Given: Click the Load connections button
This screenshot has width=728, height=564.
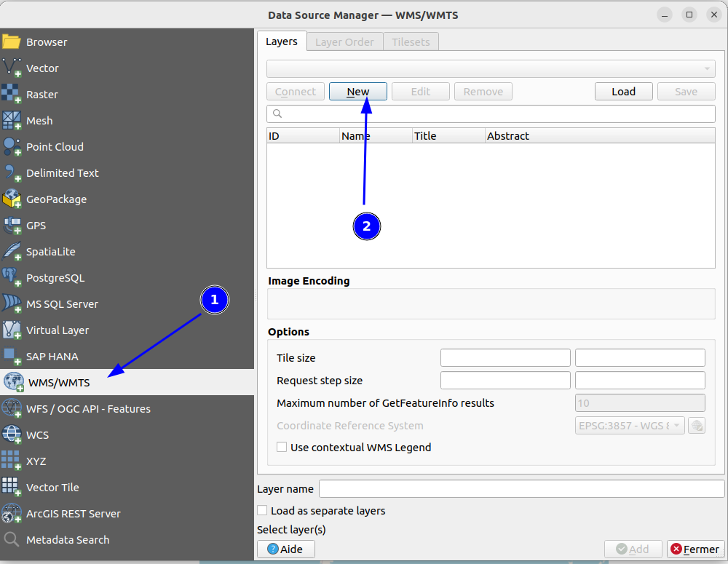Looking at the screenshot, I should tap(624, 92).
